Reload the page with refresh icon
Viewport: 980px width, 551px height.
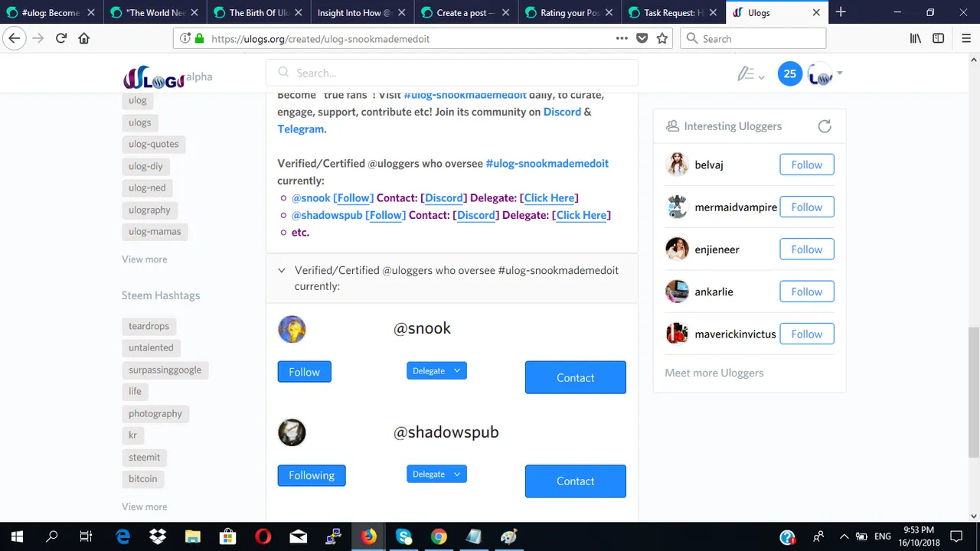click(61, 38)
